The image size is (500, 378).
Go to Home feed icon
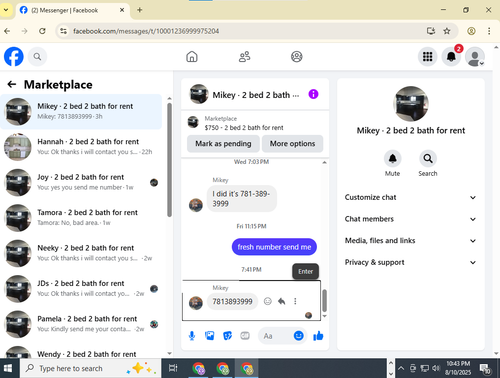point(192,57)
